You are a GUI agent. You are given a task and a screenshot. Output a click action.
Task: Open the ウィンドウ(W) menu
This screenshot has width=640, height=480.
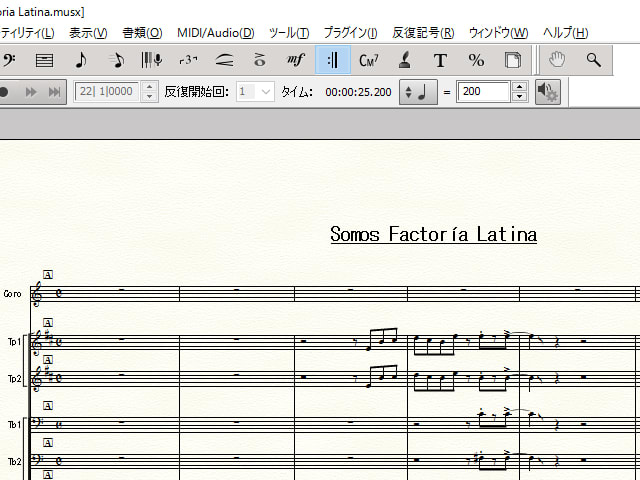click(x=498, y=33)
